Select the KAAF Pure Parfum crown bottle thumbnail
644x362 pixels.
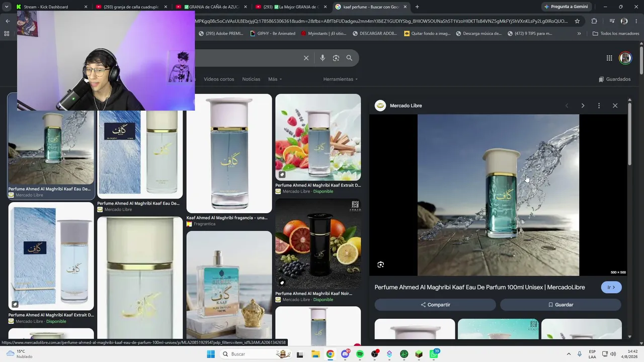tap(229, 285)
